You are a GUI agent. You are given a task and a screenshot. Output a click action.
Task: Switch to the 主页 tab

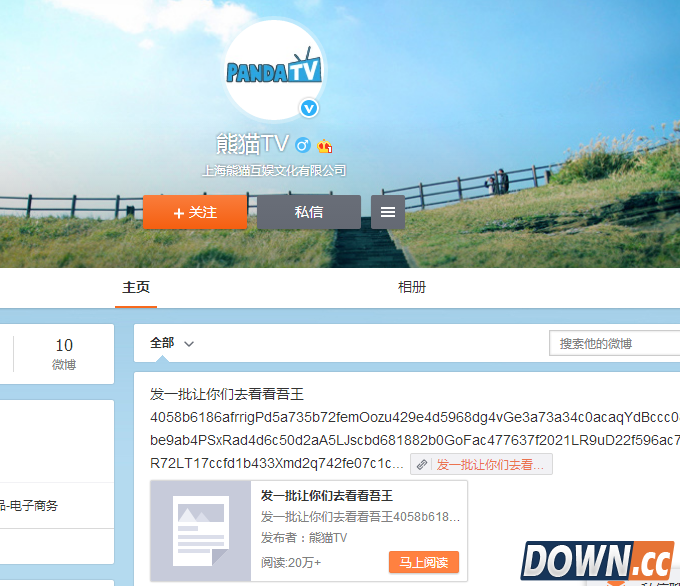click(x=136, y=287)
